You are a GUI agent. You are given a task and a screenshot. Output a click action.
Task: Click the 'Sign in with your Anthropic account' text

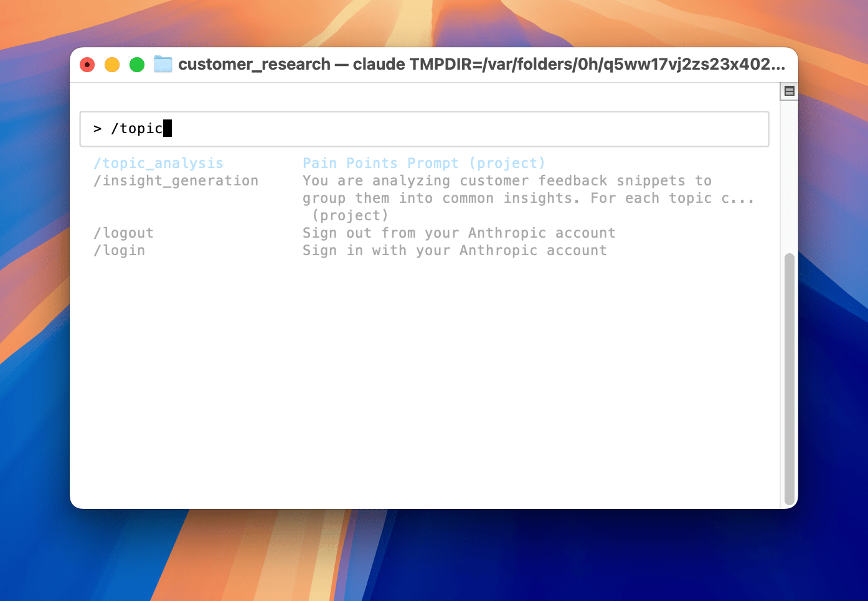[x=455, y=250]
